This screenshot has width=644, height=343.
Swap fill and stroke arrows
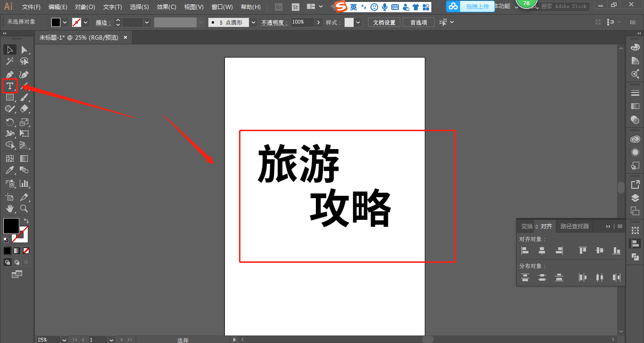click(26, 221)
